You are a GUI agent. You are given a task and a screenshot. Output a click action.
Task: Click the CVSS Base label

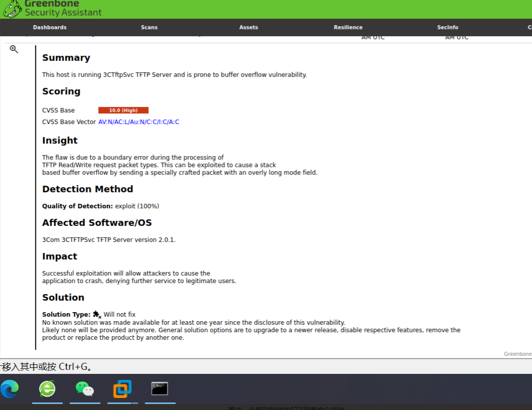point(58,110)
